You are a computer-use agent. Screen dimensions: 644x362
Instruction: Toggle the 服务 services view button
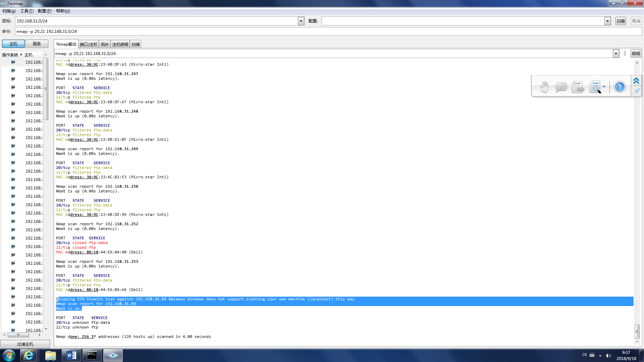[37, 44]
